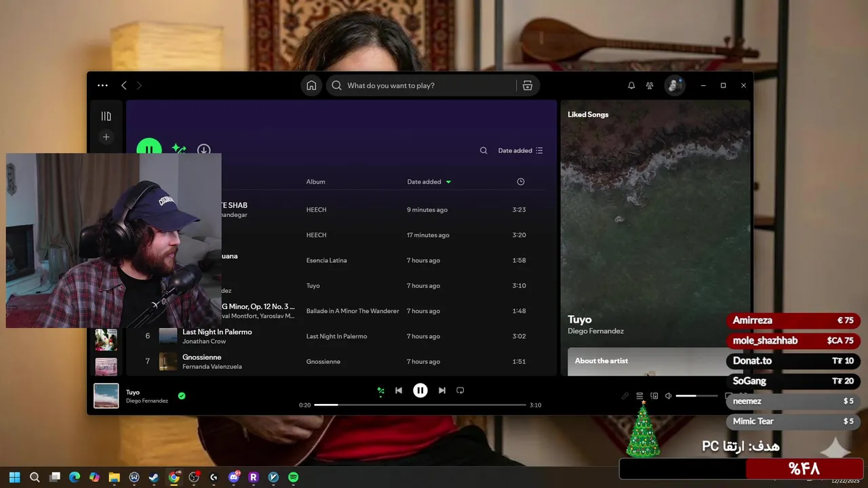Open HEECH album added 17 minutes ago
Viewport: 868px width, 488px height.
(x=316, y=235)
